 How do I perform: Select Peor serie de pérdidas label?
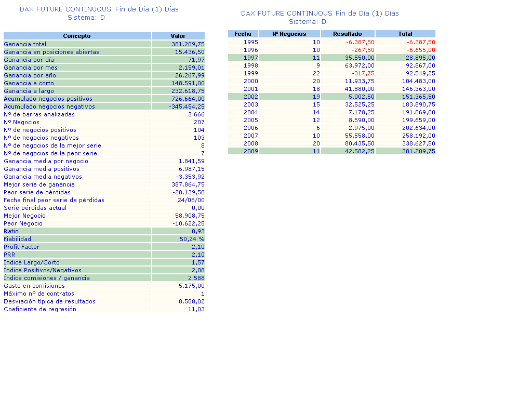[37, 192]
